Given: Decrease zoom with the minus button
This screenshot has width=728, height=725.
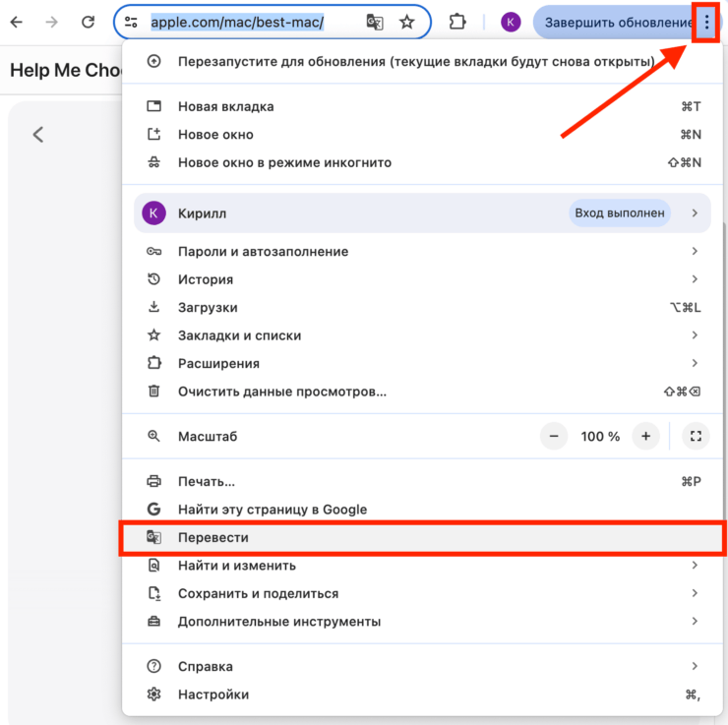Looking at the screenshot, I should point(554,436).
